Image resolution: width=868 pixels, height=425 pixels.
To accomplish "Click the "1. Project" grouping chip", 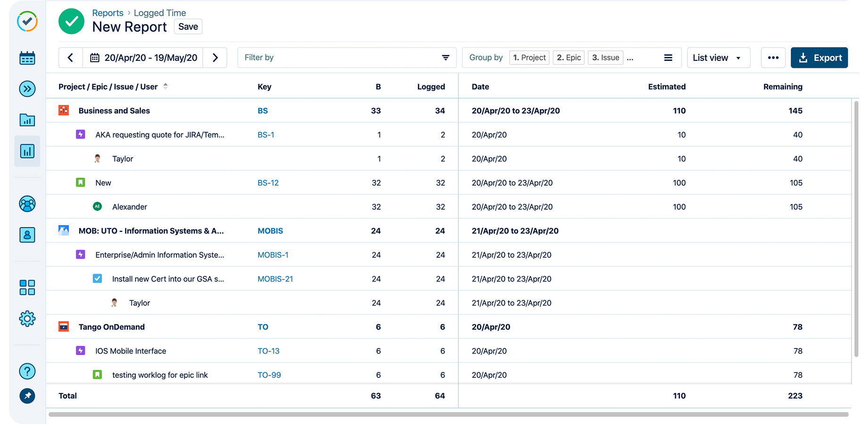I will [x=529, y=57].
